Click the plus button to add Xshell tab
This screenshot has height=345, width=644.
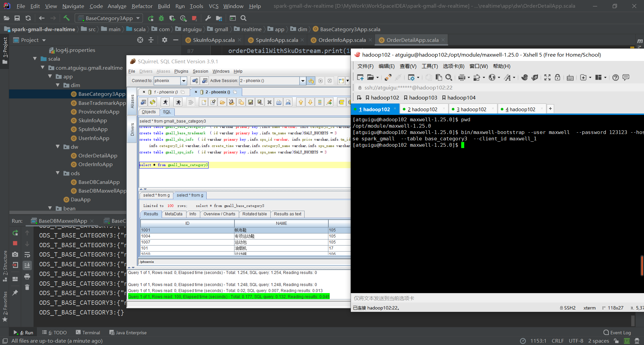pyautogui.click(x=550, y=109)
